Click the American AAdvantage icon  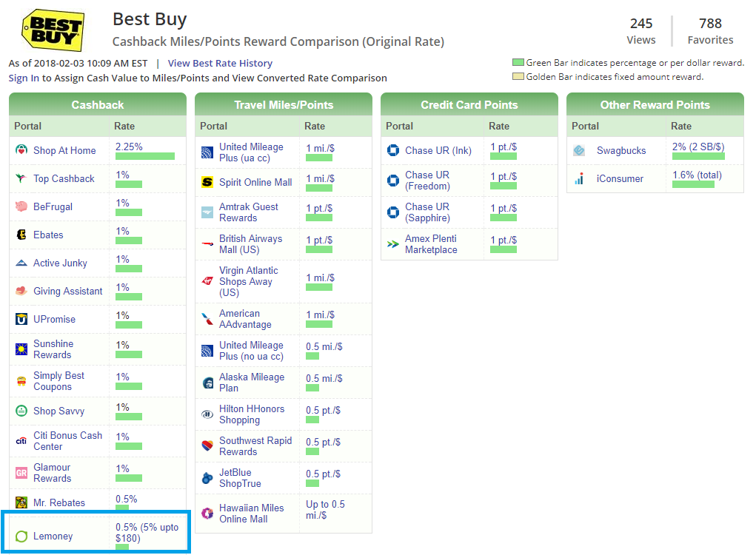(x=207, y=318)
